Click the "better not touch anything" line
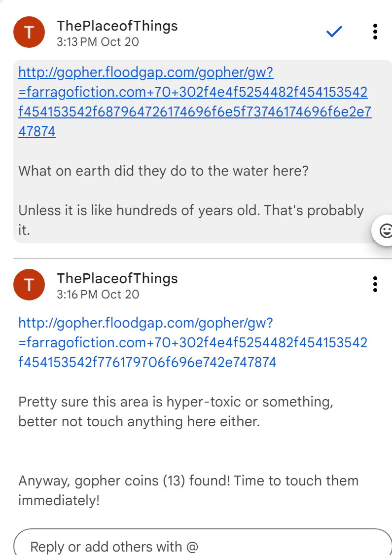This screenshot has width=392, height=555. click(x=139, y=422)
